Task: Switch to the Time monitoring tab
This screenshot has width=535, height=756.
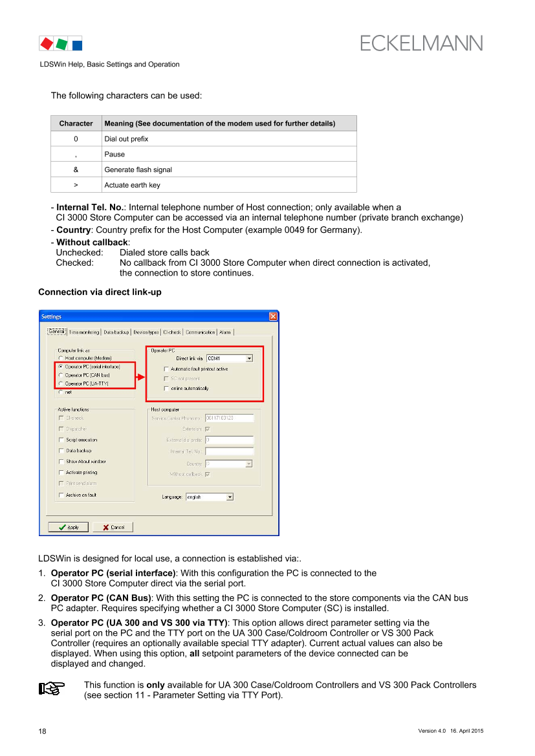Action: [x=84, y=332]
